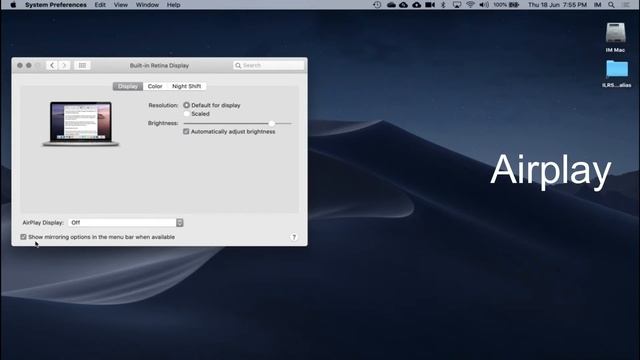Open the Notification Center icon
The width and height of the screenshot is (640, 360).
coord(625,5)
